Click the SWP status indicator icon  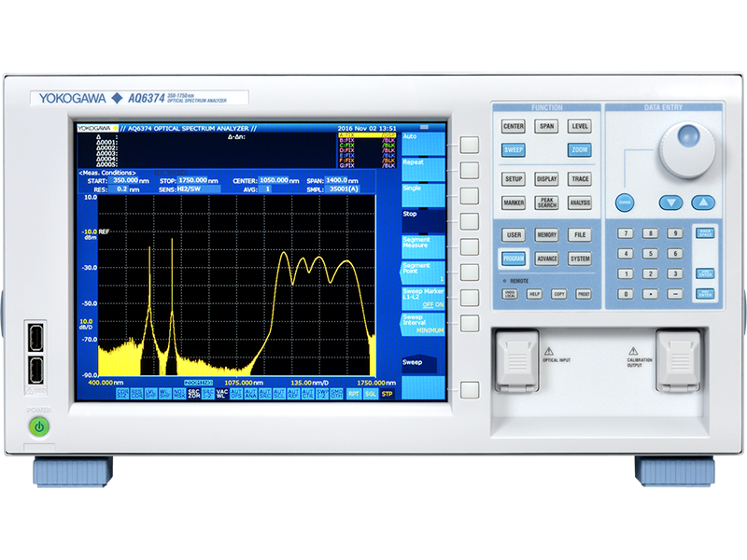click(x=323, y=393)
